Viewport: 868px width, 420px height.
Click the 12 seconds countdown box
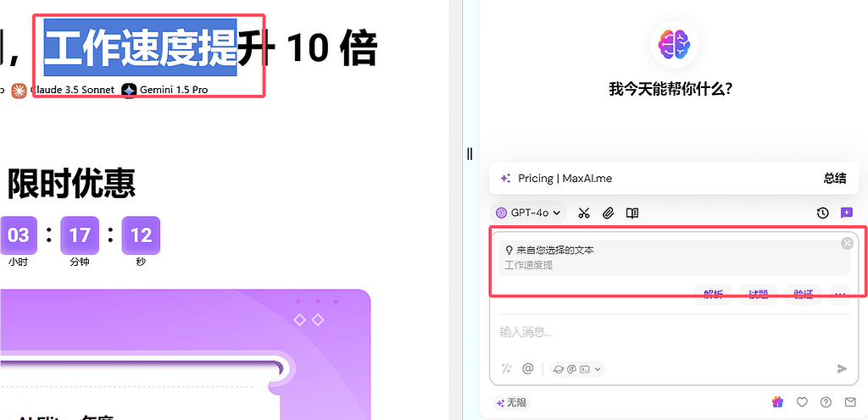141,235
